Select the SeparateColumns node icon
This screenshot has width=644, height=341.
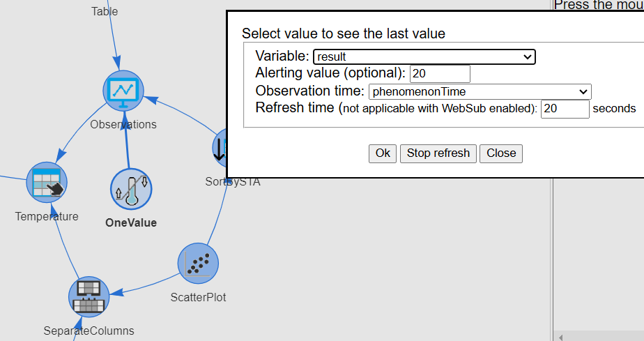coord(89,296)
